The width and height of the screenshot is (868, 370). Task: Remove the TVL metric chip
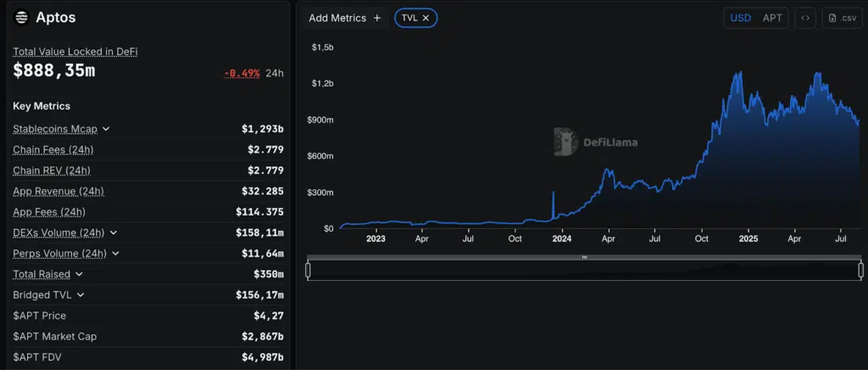pos(426,18)
